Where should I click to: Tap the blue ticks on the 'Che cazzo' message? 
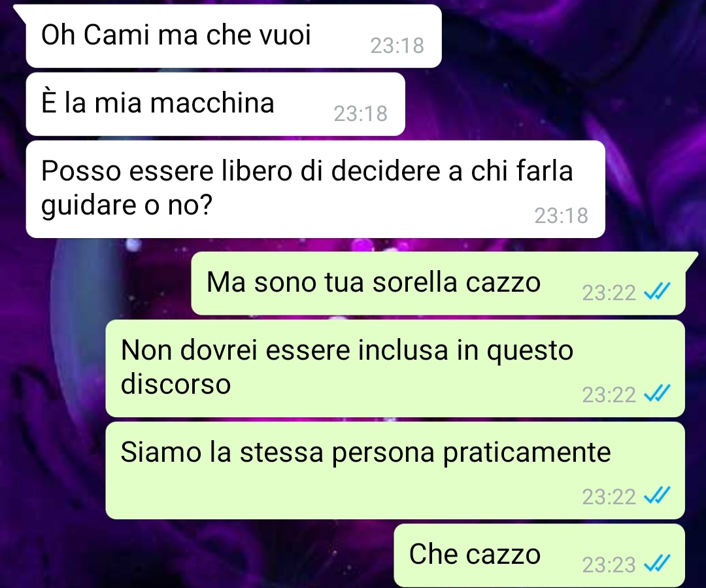click(x=657, y=563)
